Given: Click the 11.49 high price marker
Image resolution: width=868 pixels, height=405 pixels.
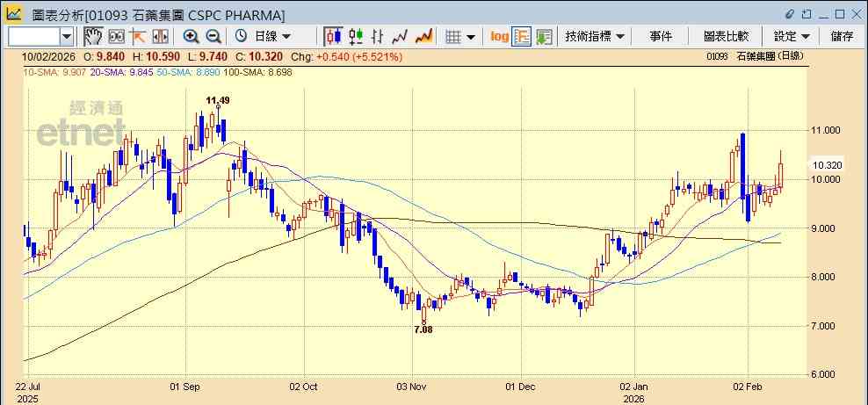Looking at the screenshot, I should [218, 100].
